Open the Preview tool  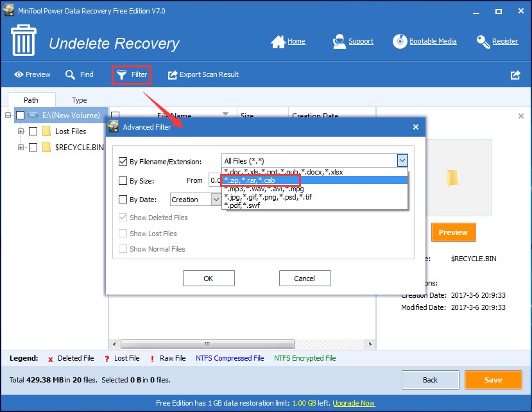pyautogui.click(x=32, y=74)
